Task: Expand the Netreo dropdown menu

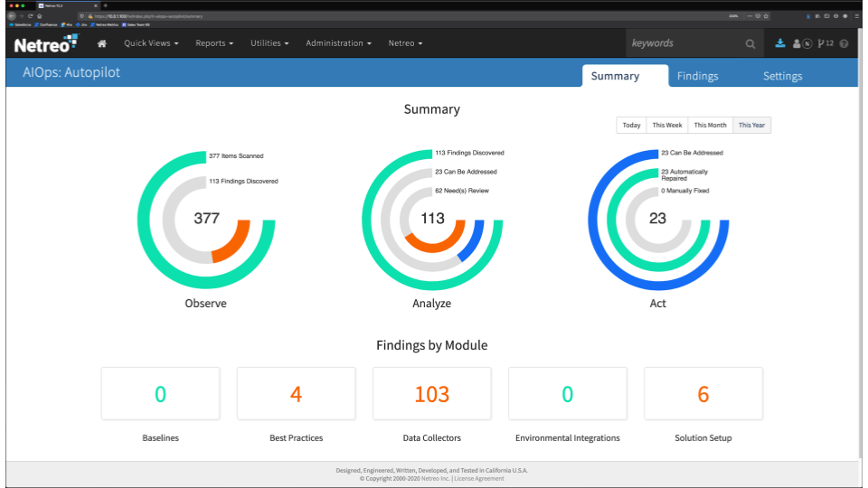Action: [x=405, y=43]
